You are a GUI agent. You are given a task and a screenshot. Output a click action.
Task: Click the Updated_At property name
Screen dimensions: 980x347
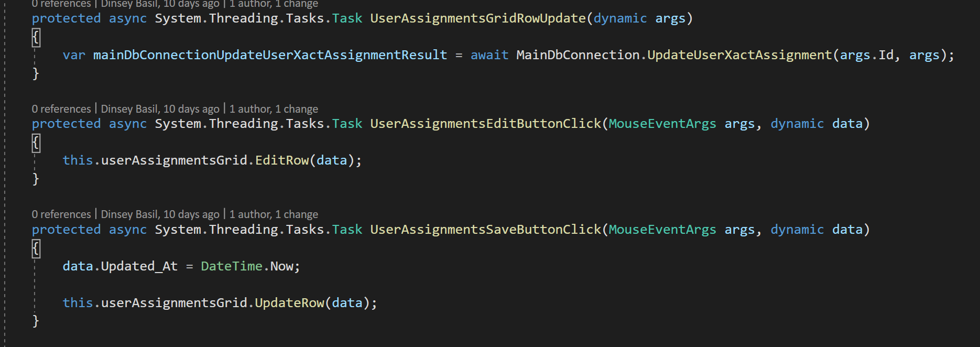[x=139, y=266]
